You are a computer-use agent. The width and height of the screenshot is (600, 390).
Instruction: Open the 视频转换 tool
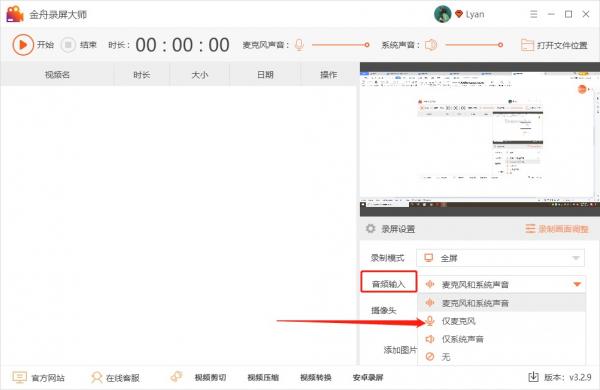click(316, 378)
